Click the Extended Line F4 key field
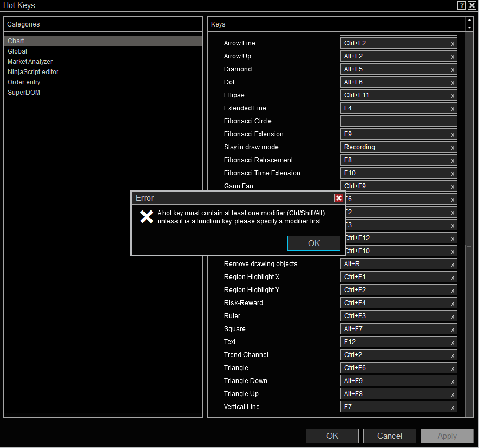The width and height of the screenshot is (479, 448). 399,108
